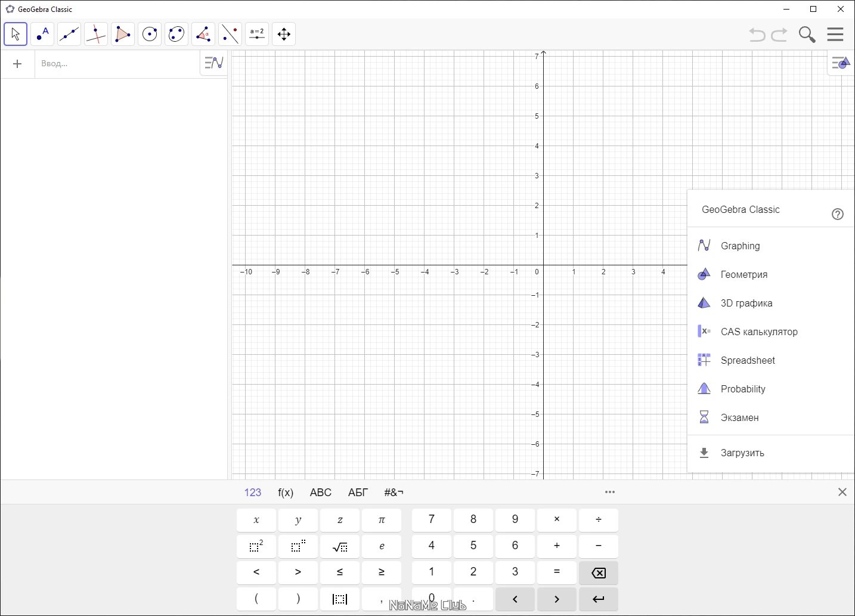This screenshot has width=855, height=616.
Task: Tap the plus + keyboard key
Action: [557, 546]
